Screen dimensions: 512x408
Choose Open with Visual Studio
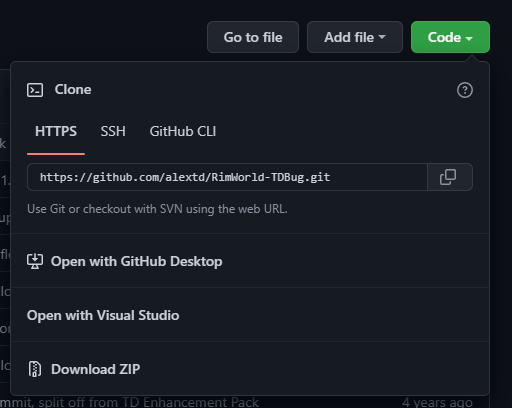(x=103, y=315)
